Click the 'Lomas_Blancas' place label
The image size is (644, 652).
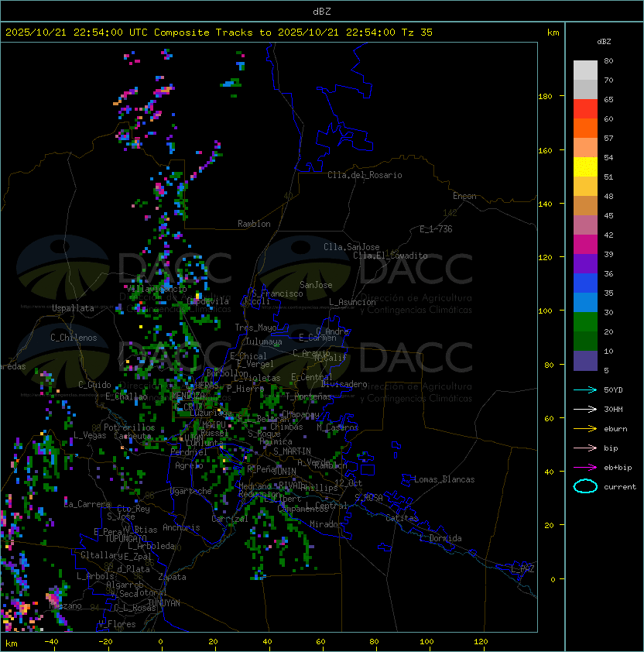point(444,479)
